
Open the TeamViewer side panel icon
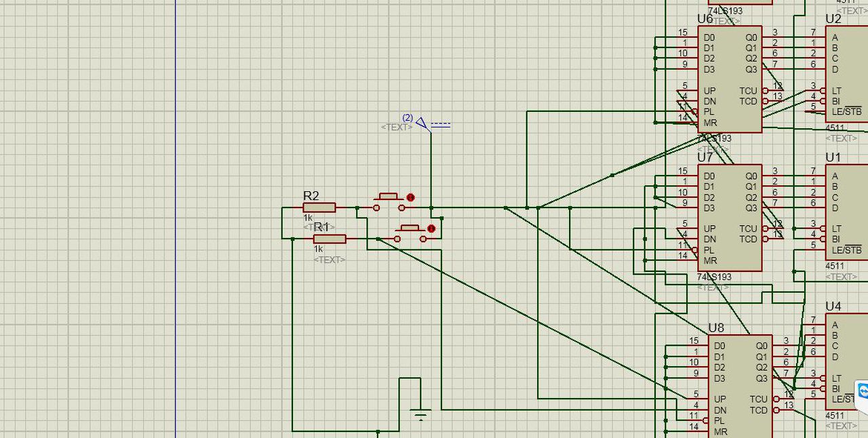click(x=863, y=391)
